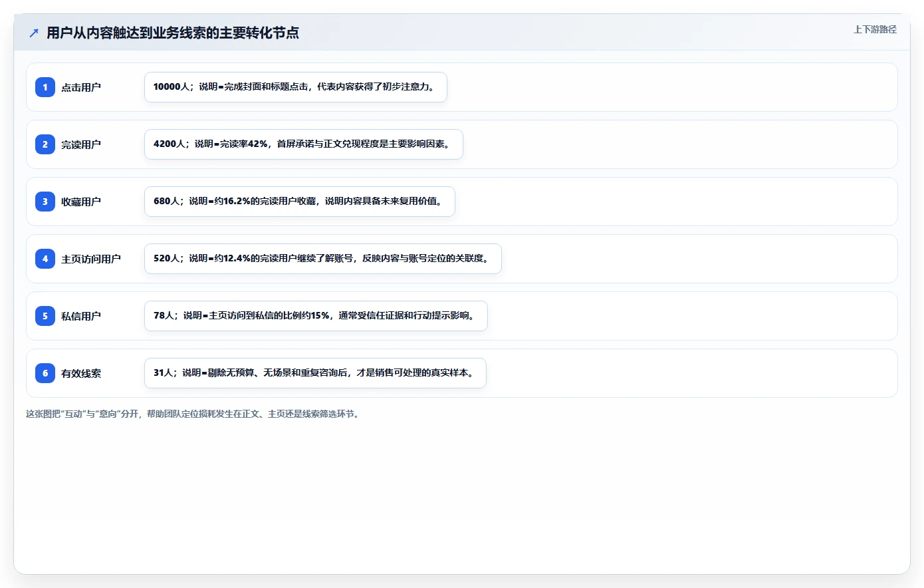Select the 收藏用户 label

(x=81, y=202)
